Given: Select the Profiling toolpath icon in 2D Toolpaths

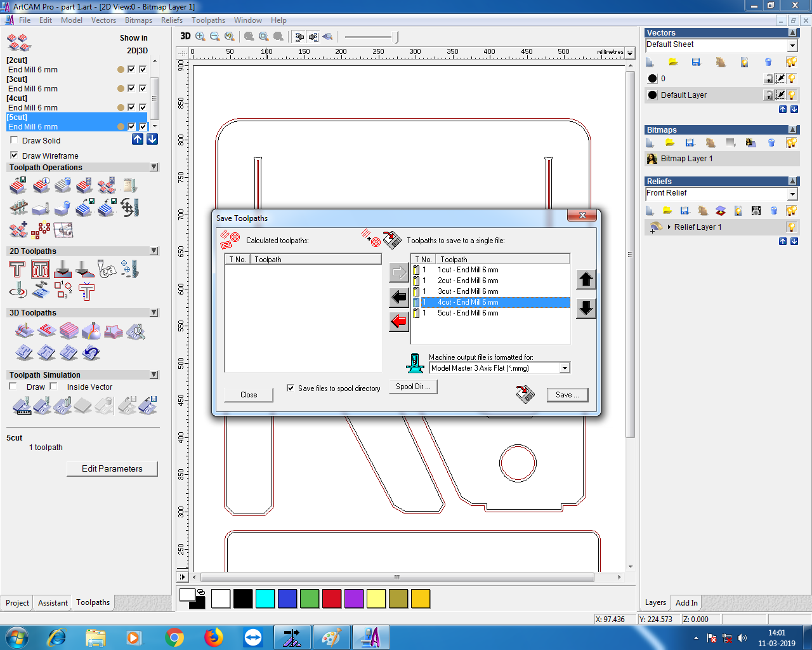Looking at the screenshot, I should coord(17,270).
